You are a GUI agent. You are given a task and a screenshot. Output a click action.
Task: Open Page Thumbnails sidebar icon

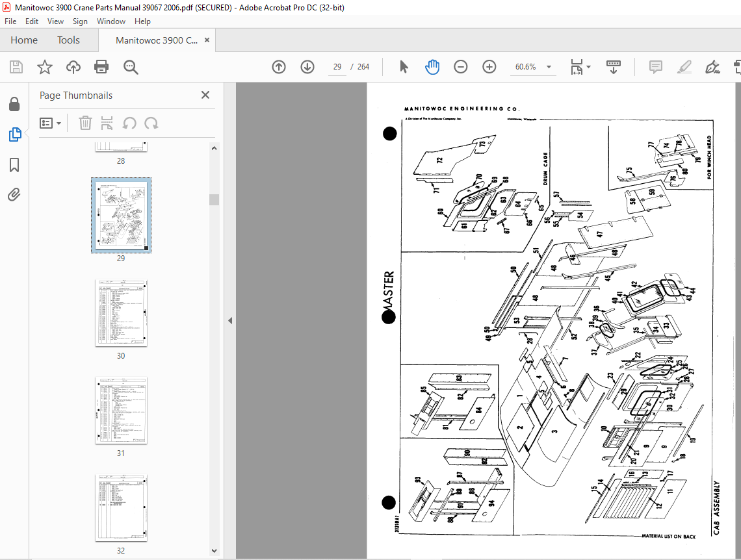pyautogui.click(x=15, y=134)
